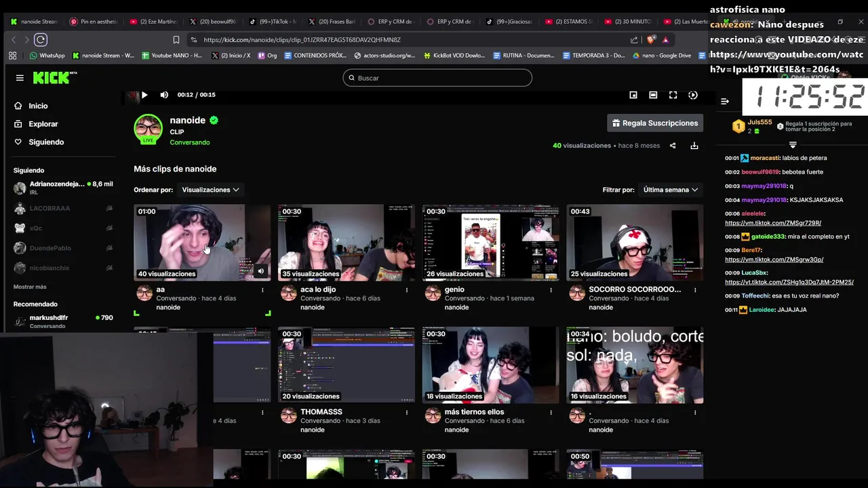The image size is (868, 488).
Task: Open the Brave shields lion icon
Action: point(651,40)
